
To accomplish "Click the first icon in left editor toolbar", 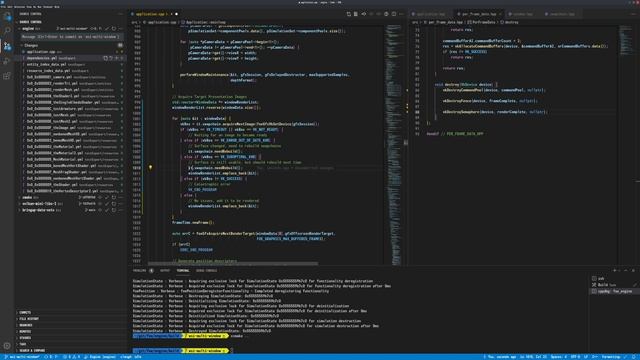I will pos(349,14).
